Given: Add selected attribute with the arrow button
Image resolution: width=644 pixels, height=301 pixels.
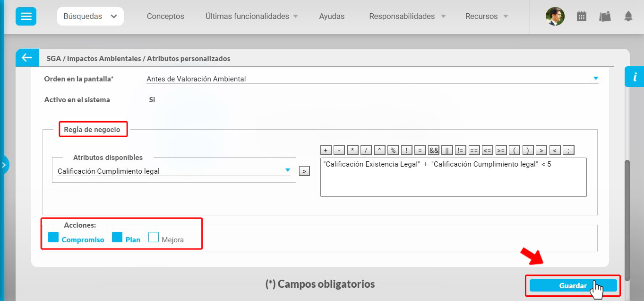Looking at the screenshot, I should click(305, 171).
